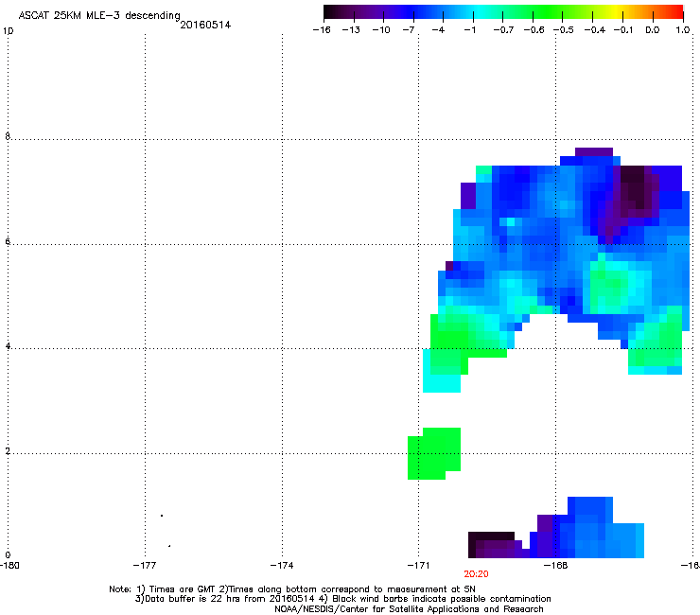Click colorbar label -13
Viewport: 700px width, 615px height.
click(x=351, y=30)
